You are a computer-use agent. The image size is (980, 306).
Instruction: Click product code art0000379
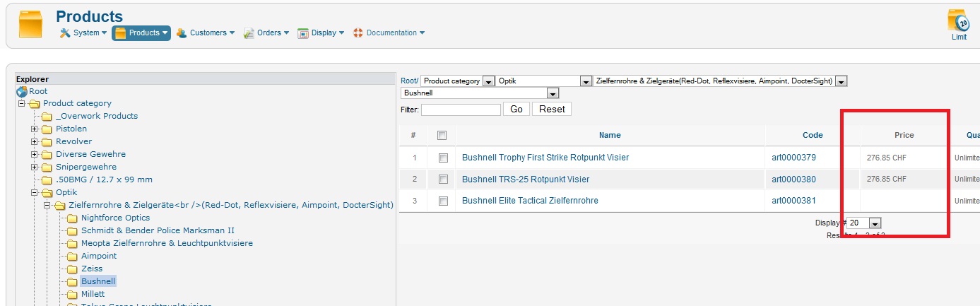coord(793,158)
